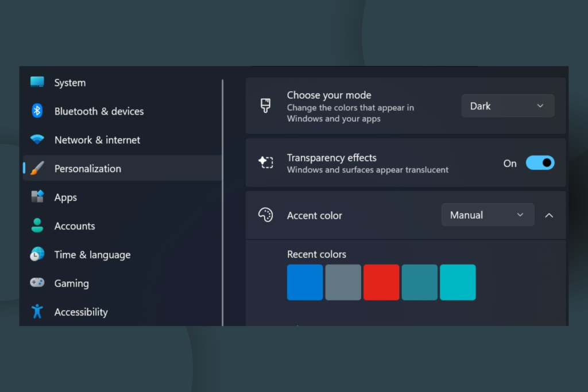Open Bluetooth & devices settings page

[99, 111]
